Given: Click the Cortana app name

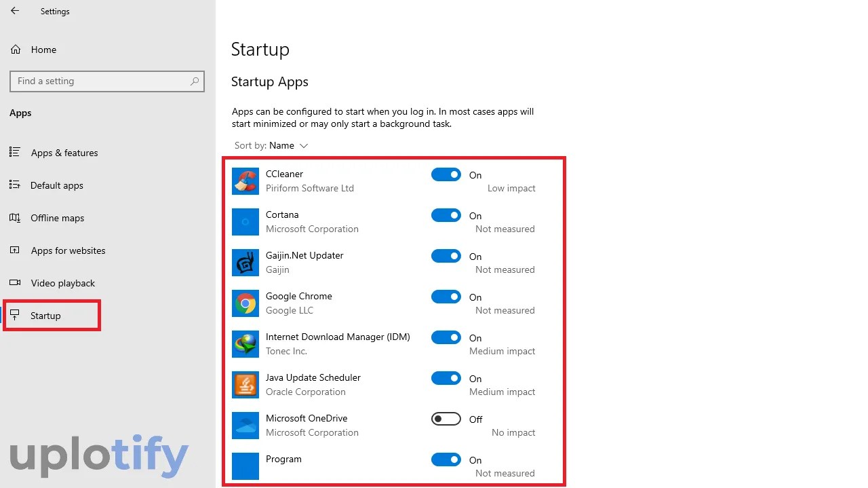Looking at the screenshot, I should point(282,214).
